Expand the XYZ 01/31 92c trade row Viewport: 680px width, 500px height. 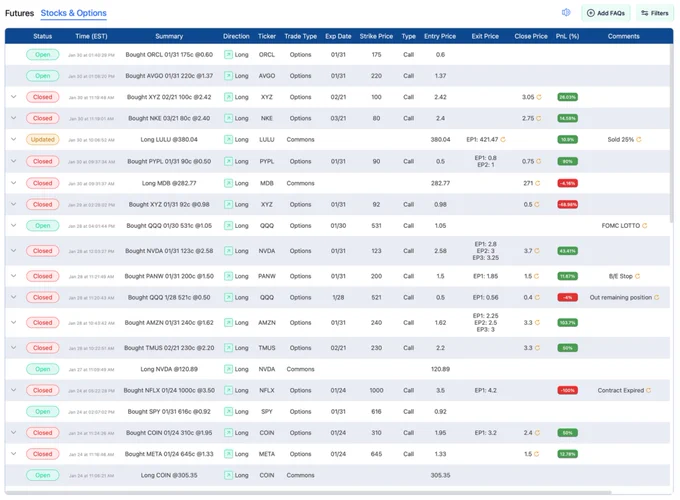click(x=13, y=204)
